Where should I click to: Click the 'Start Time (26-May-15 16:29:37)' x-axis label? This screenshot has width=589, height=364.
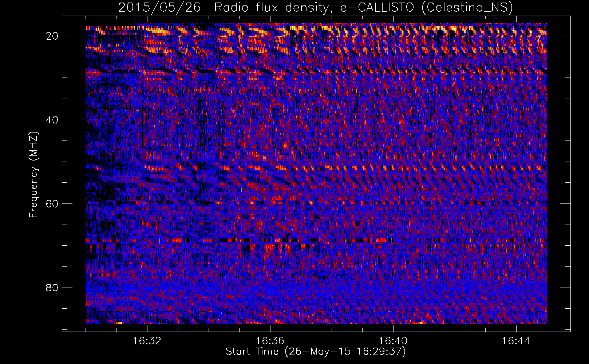tap(316, 352)
